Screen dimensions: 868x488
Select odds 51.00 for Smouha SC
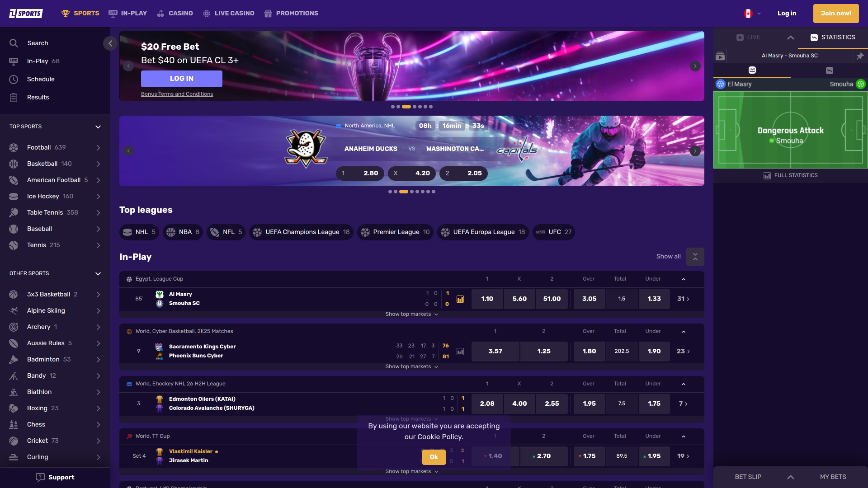pos(552,299)
